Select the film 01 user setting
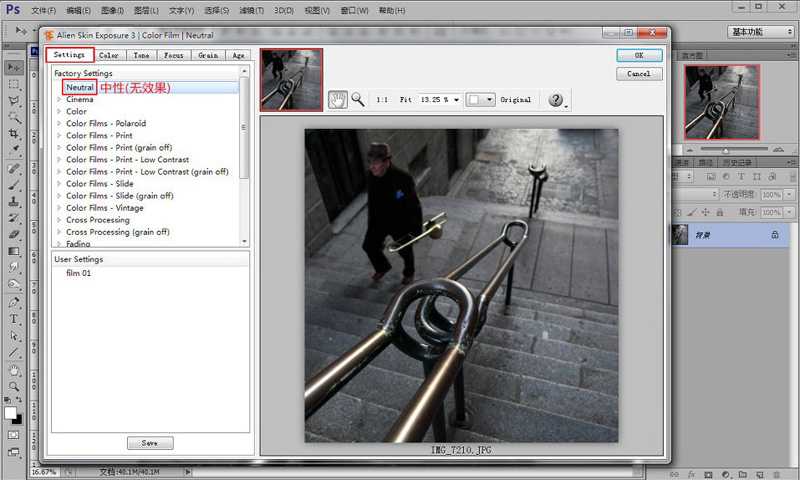This screenshot has height=480, width=800. [79, 273]
